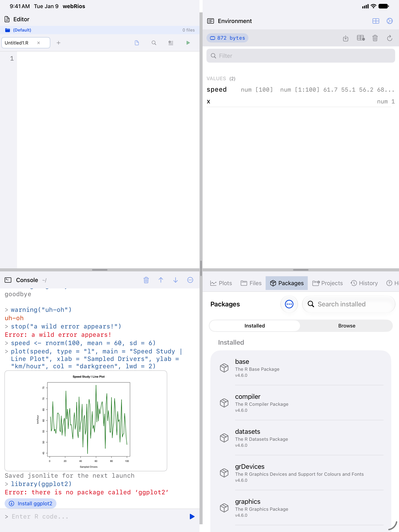
Task: Click the 872 bytes memory badge
Action: (227, 38)
